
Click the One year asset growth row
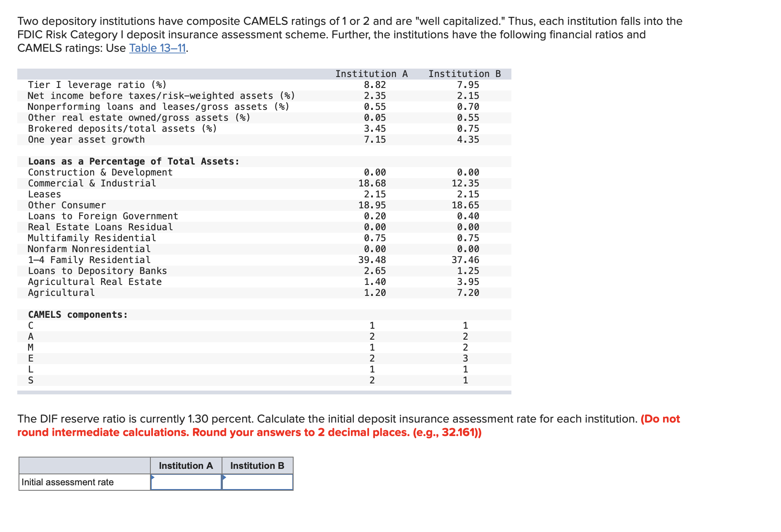86,139
